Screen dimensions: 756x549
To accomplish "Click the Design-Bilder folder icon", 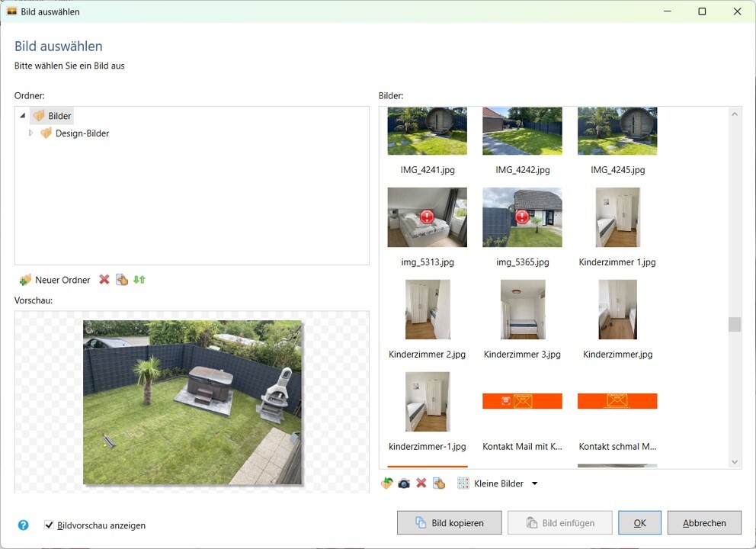I will (x=46, y=133).
